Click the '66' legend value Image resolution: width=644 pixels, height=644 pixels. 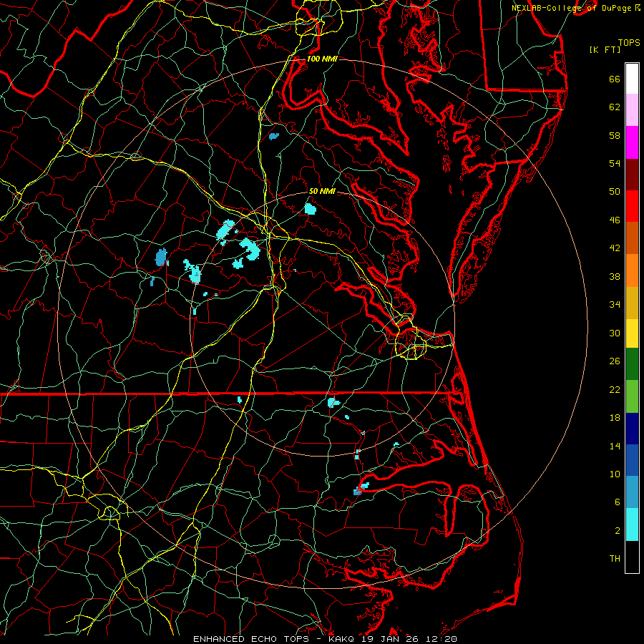click(615, 79)
